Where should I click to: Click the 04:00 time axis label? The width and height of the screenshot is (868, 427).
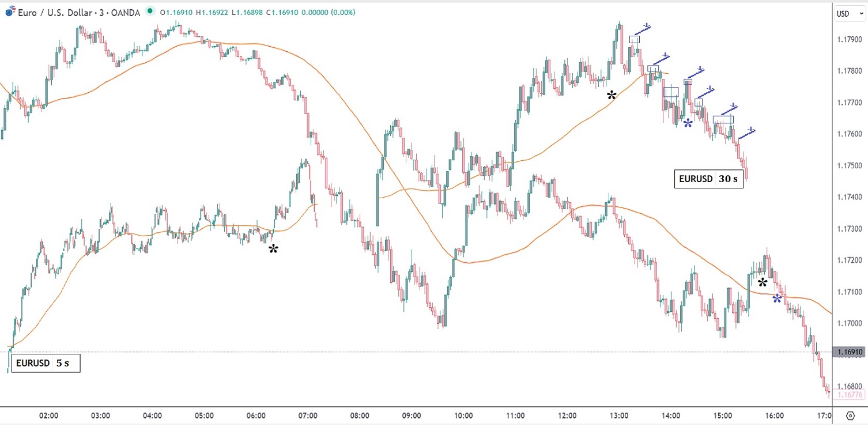click(x=152, y=415)
